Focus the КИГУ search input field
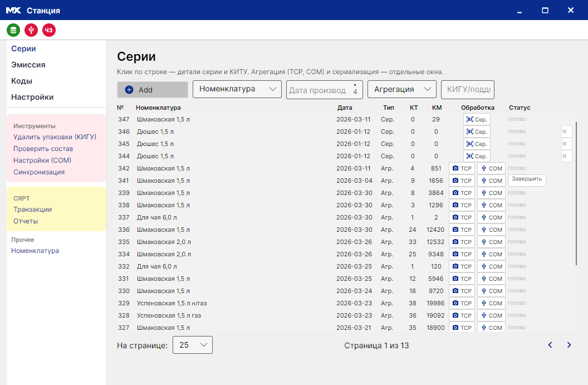 468,89
